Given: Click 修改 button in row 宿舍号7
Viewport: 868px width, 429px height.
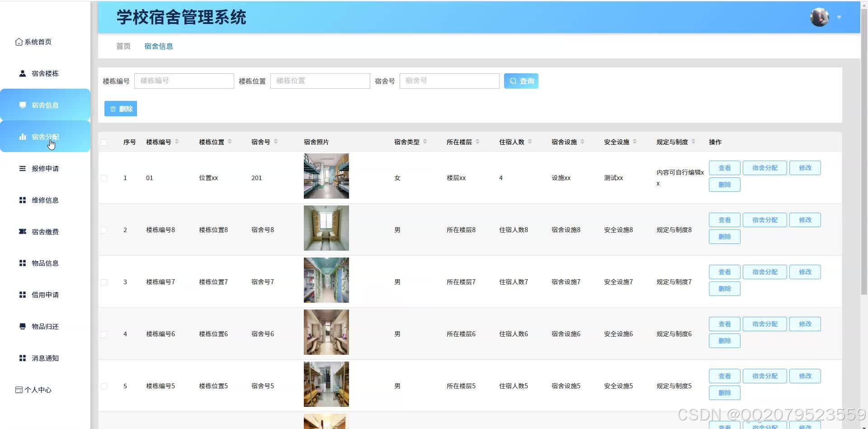Looking at the screenshot, I should tap(805, 272).
